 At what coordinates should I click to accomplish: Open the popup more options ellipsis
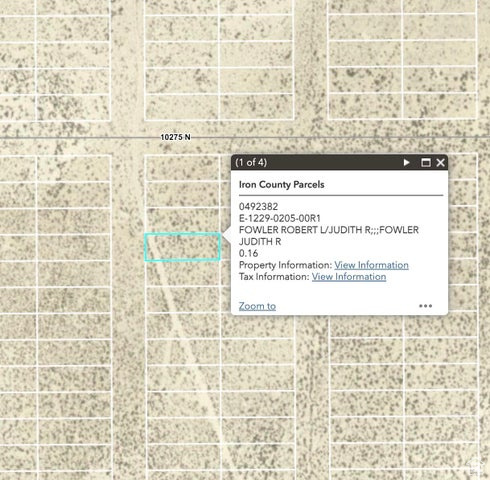[425, 306]
